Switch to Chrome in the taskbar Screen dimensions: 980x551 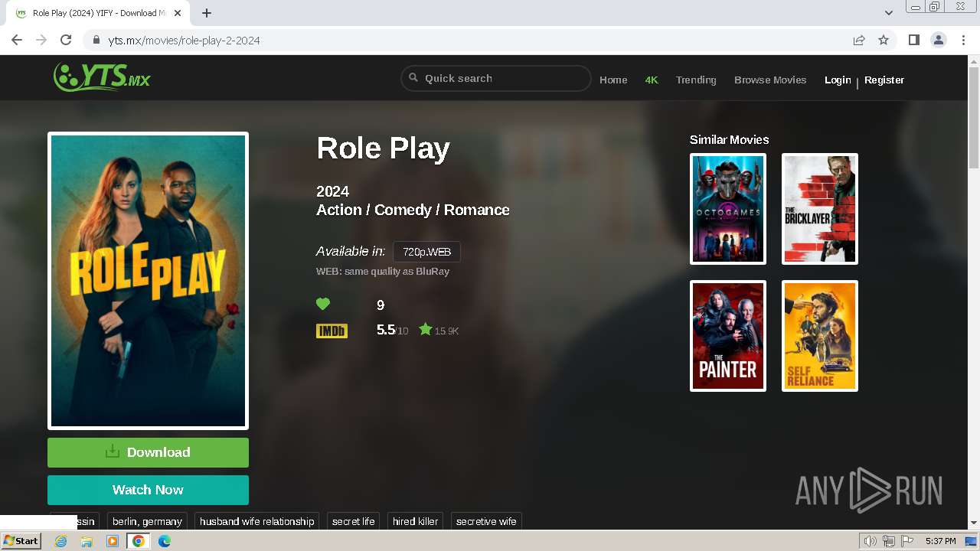click(x=139, y=541)
